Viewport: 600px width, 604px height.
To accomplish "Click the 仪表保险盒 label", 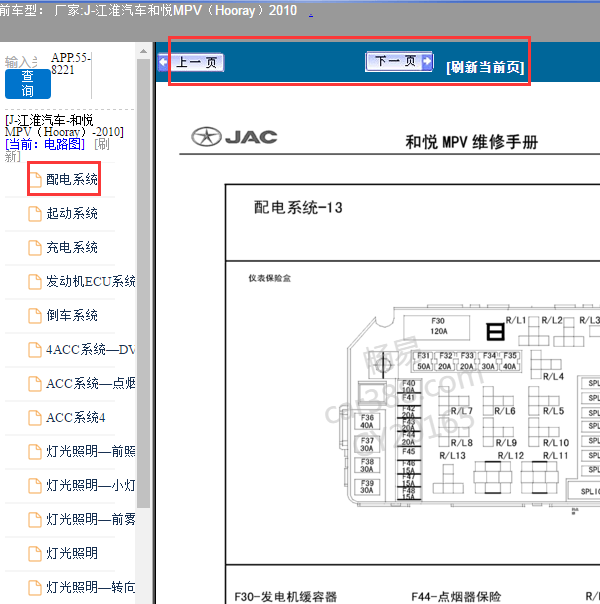I will [270, 279].
